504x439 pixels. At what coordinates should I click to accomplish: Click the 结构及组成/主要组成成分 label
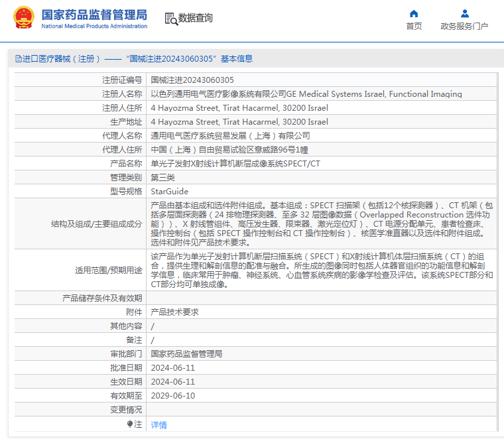pyautogui.click(x=96, y=224)
